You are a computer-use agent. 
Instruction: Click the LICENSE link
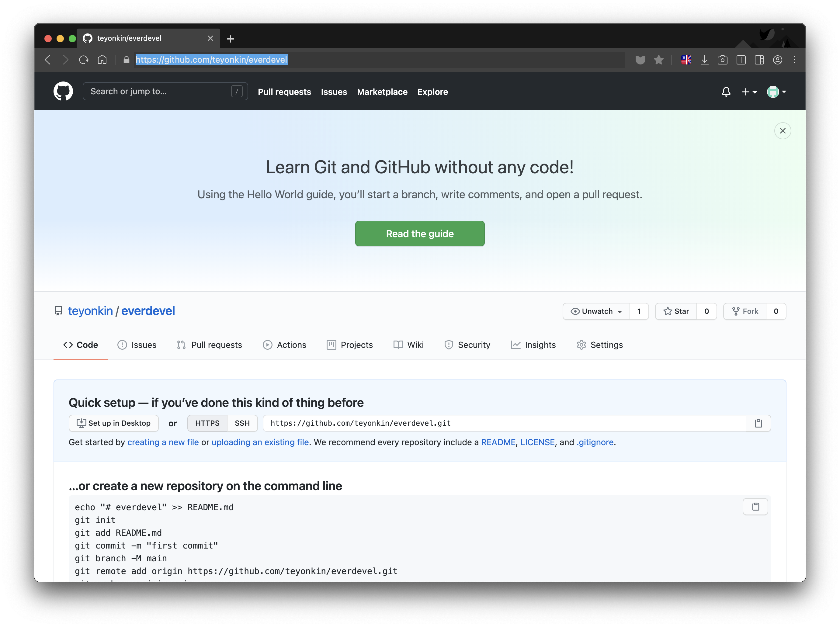click(537, 442)
